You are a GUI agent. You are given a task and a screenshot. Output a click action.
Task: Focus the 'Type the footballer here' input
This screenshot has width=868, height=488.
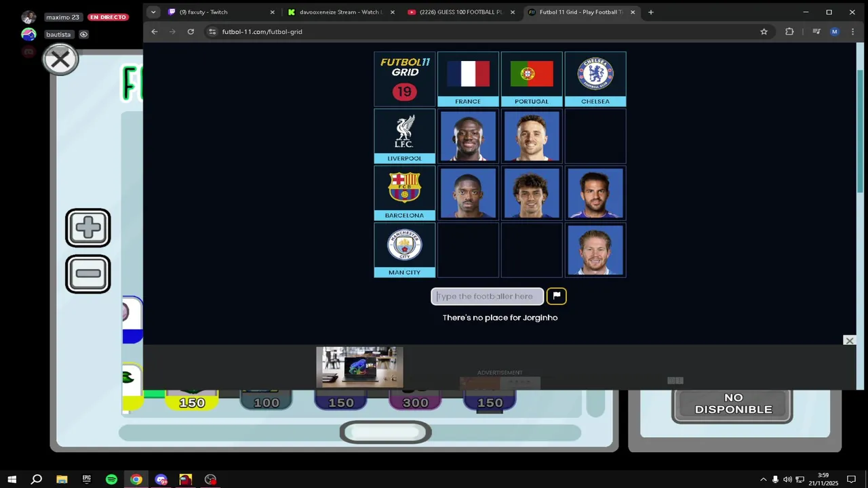488,296
